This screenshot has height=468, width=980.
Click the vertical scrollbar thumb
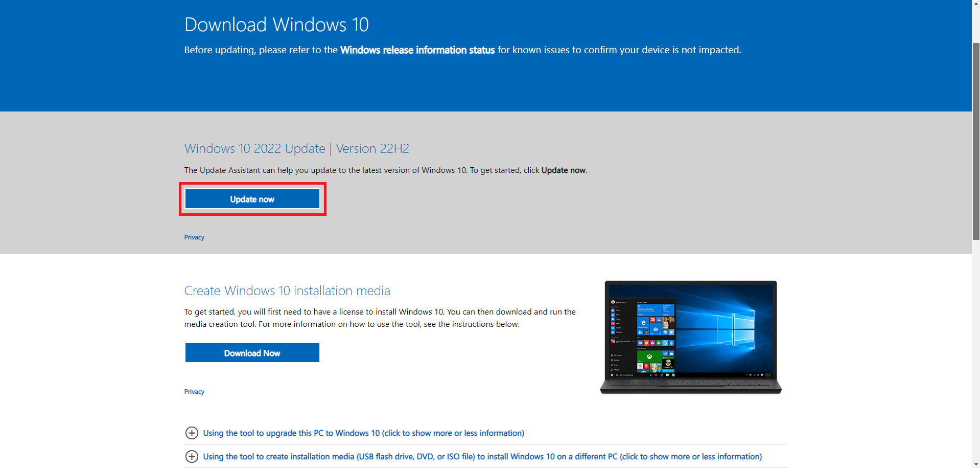tap(976, 141)
